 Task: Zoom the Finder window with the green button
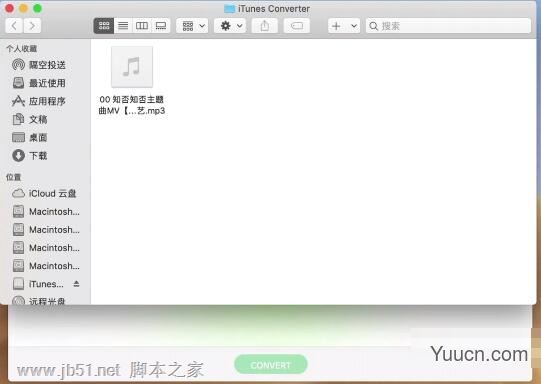tap(37, 8)
